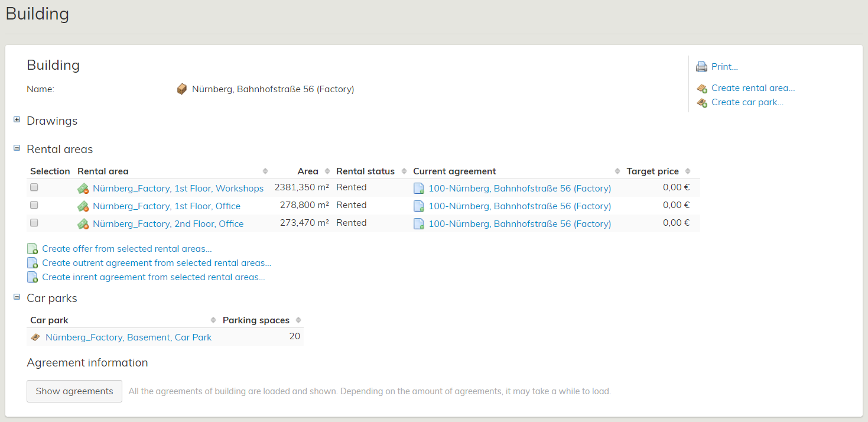Click the printer icon beside Print
This screenshot has height=422, width=868.
click(701, 67)
